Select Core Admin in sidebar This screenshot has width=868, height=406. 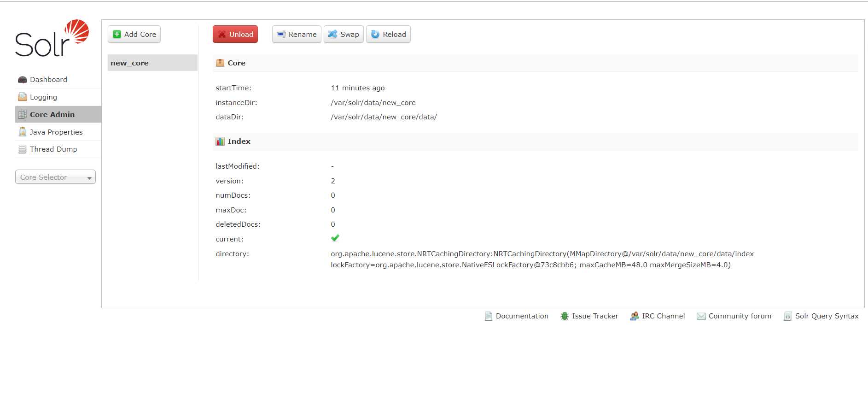click(x=58, y=114)
